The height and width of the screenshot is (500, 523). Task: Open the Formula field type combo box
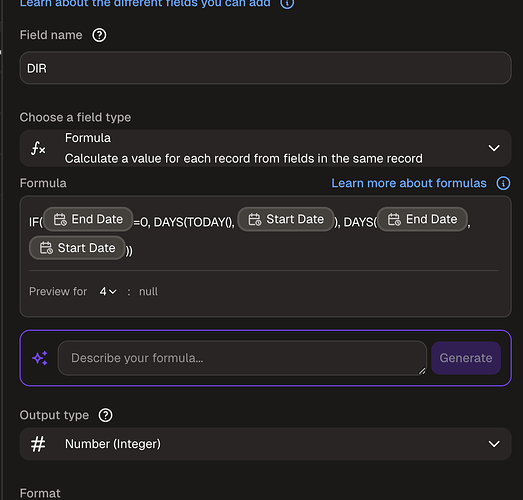[266, 148]
